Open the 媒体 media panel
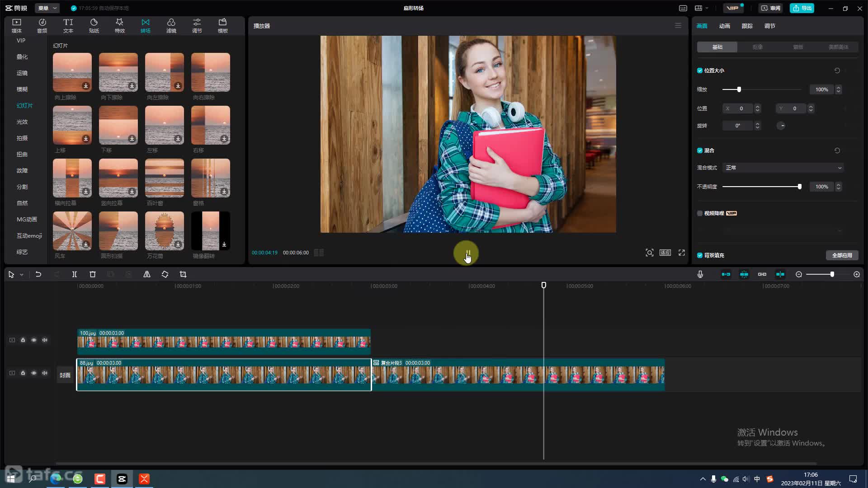The height and width of the screenshot is (488, 868). 17,26
